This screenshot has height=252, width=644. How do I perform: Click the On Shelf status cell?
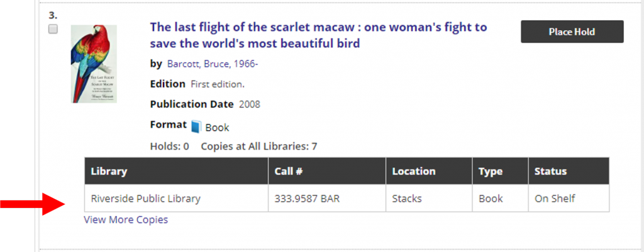click(x=569, y=198)
